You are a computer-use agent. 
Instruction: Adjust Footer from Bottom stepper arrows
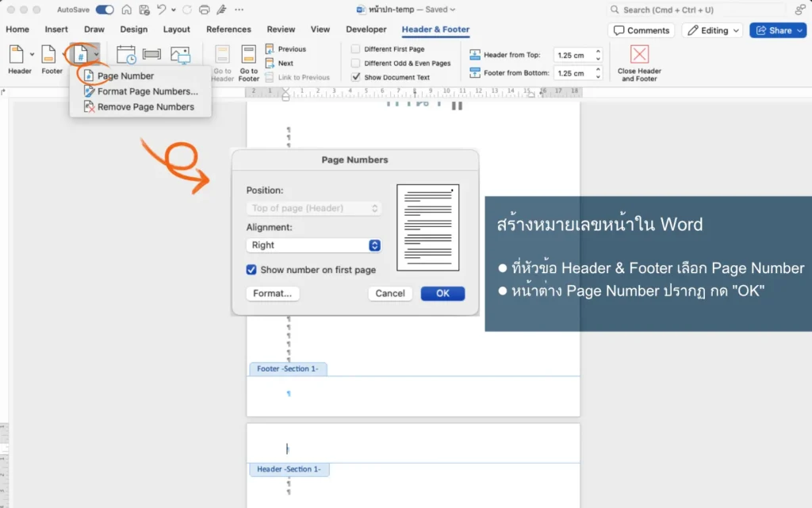point(598,72)
